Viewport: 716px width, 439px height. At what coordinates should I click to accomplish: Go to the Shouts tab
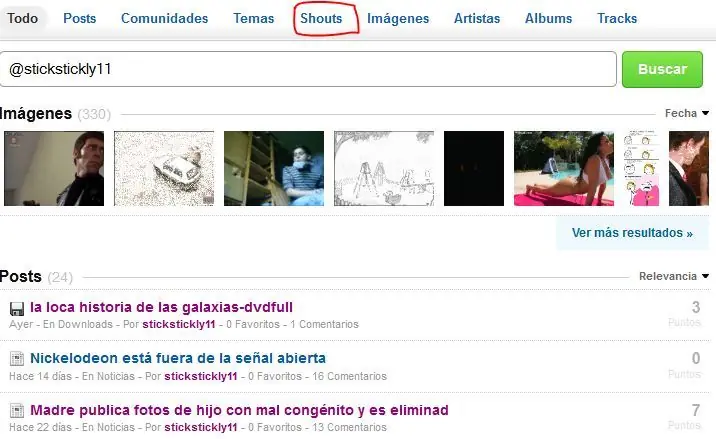[321, 18]
